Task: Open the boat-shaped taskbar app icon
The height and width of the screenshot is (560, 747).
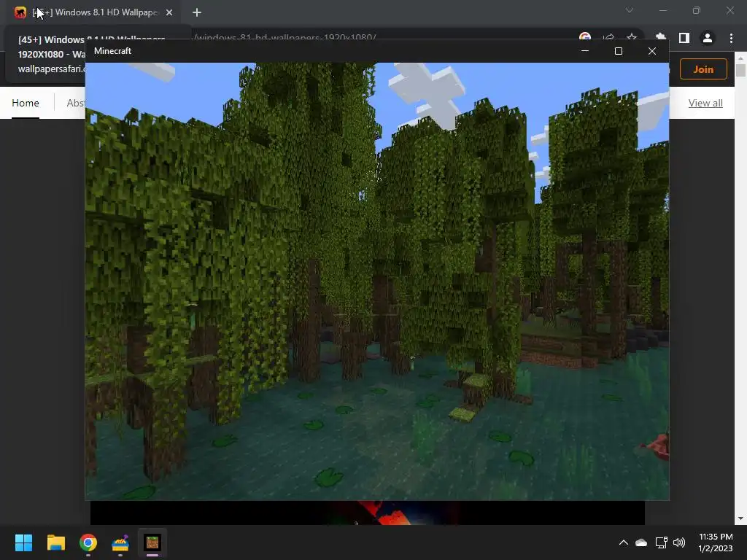Action: pyautogui.click(x=120, y=542)
